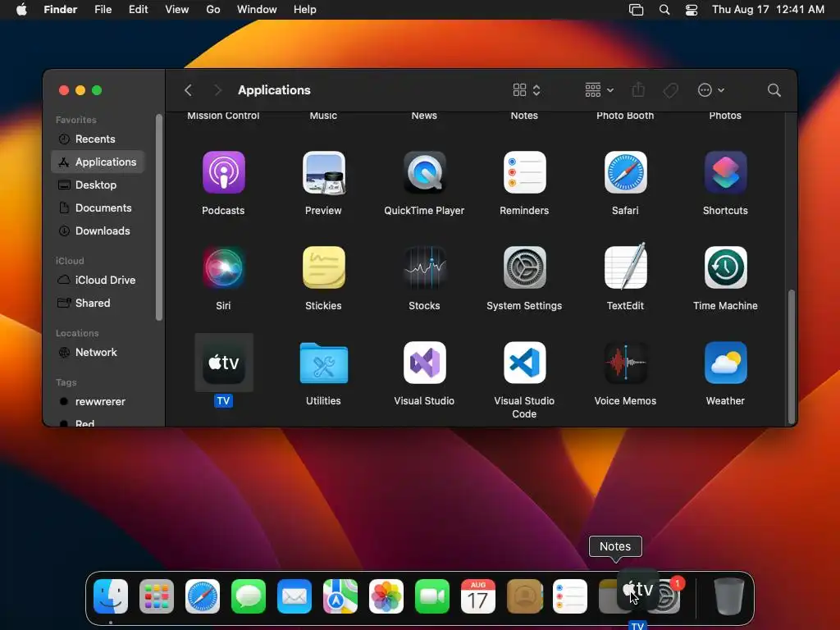840x630 pixels.
Task: Open the Group By dropdown
Action: (x=599, y=90)
